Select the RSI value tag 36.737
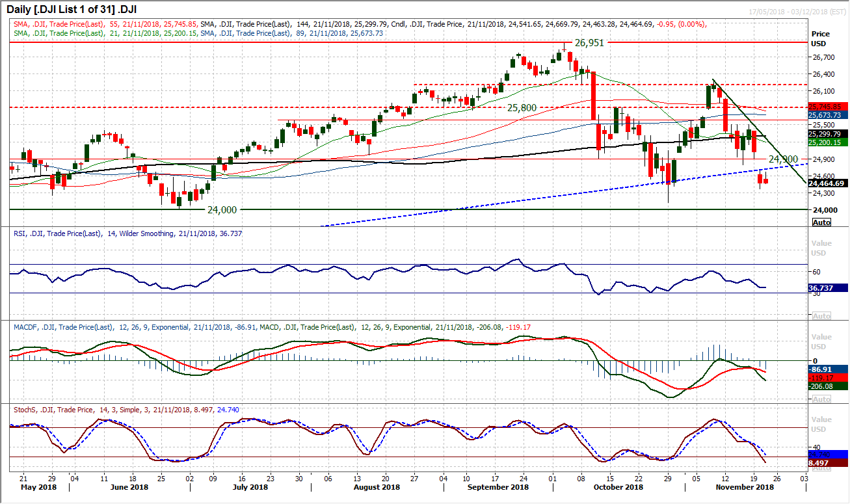Viewport: 850px width, 504px height. [827, 287]
